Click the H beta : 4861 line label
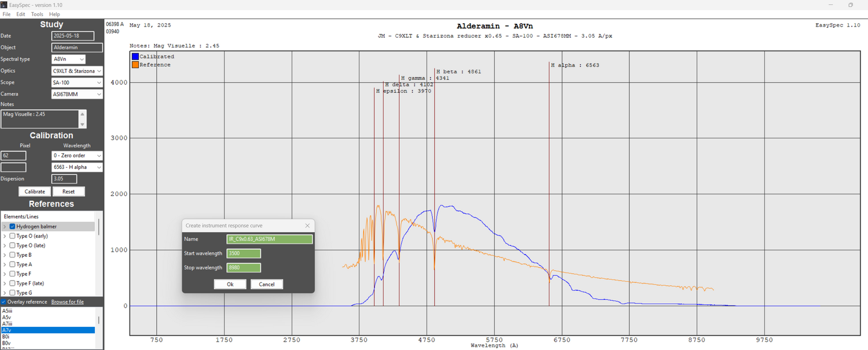 click(x=458, y=72)
